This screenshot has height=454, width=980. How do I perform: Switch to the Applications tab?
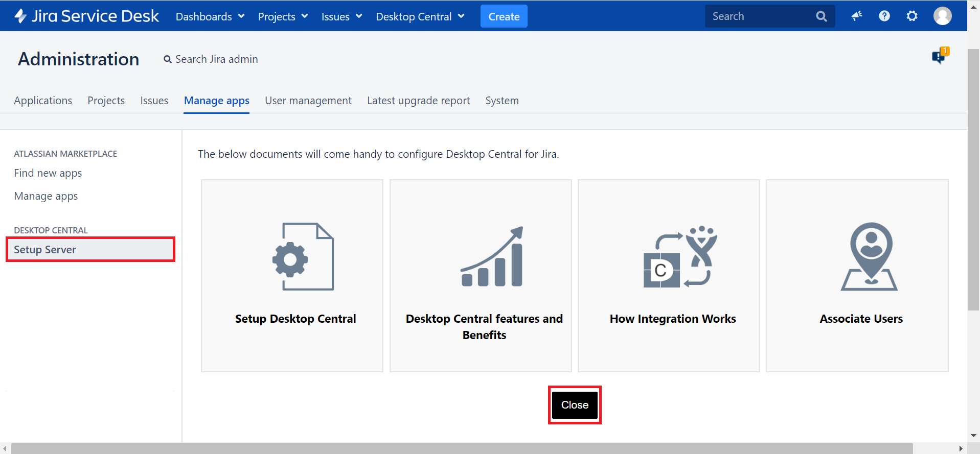[43, 101]
